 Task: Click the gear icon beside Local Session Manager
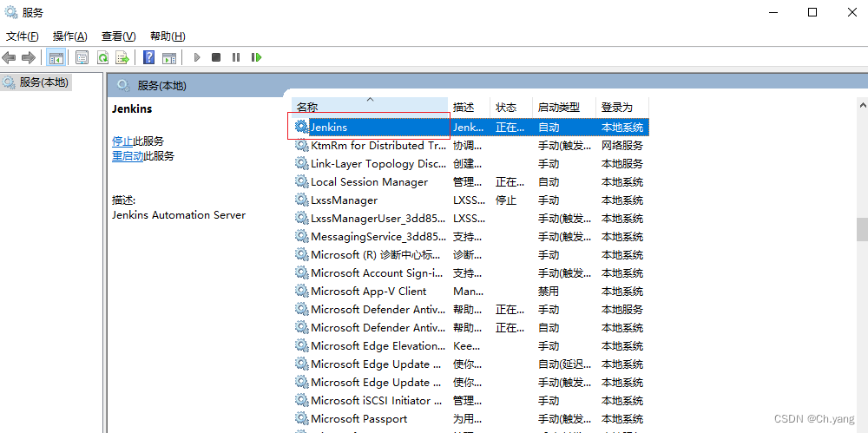point(302,181)
